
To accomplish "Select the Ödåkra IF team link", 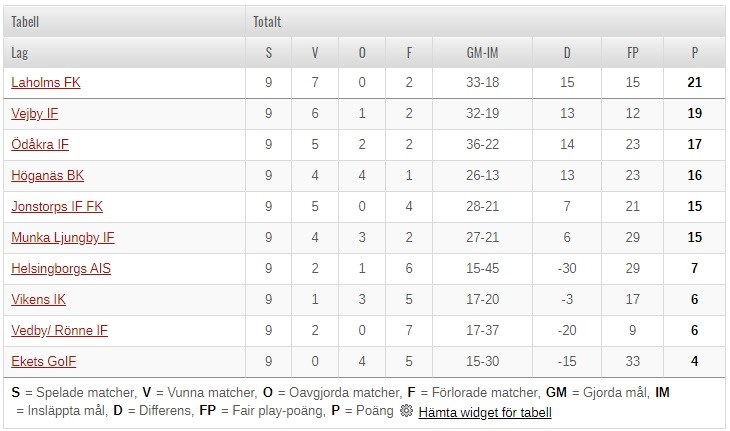I will (40, 145).
